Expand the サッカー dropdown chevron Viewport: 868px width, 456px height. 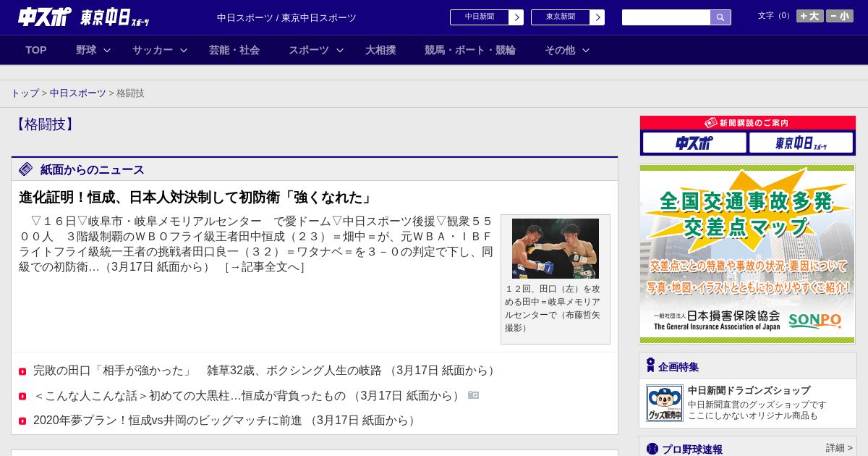tap(184, 50)
